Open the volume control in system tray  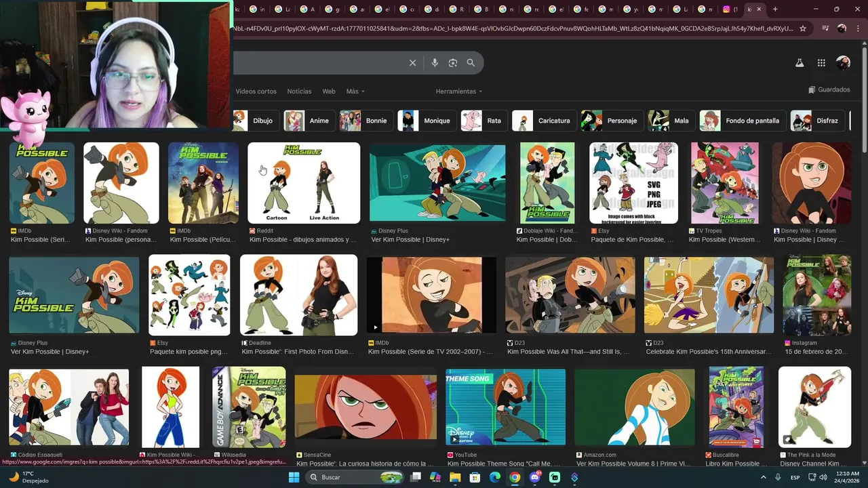click(823, 477)
